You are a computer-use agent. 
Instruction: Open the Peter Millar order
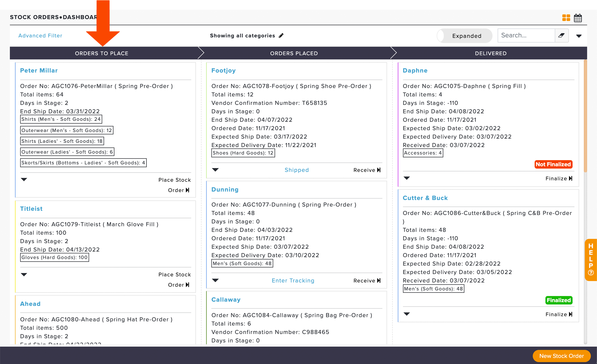pos(39,71)
